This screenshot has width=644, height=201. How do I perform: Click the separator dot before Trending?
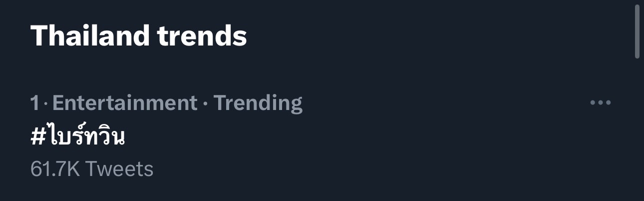pos(205,103)
